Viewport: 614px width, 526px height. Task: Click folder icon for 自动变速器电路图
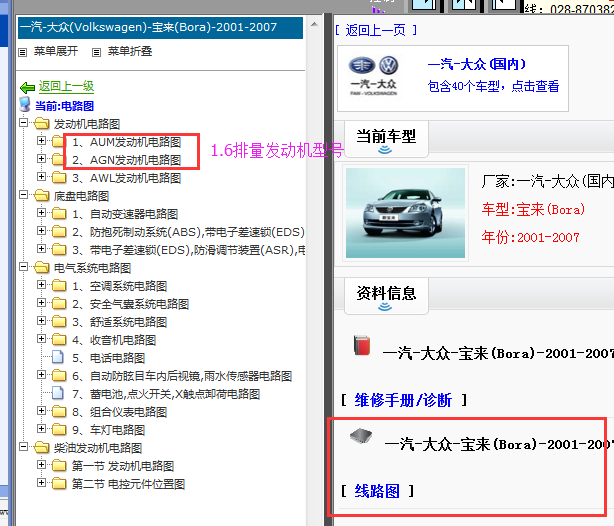pos(59,213)
